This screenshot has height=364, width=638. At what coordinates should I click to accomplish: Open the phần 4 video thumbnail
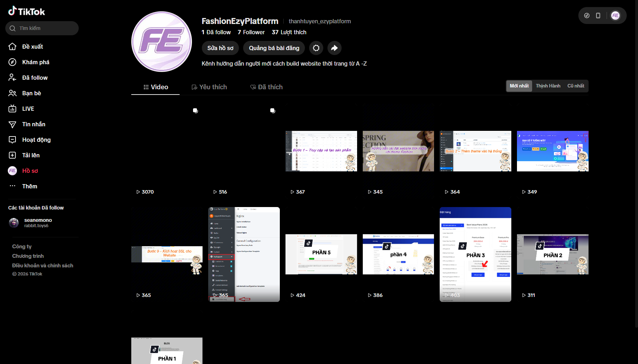398,254
